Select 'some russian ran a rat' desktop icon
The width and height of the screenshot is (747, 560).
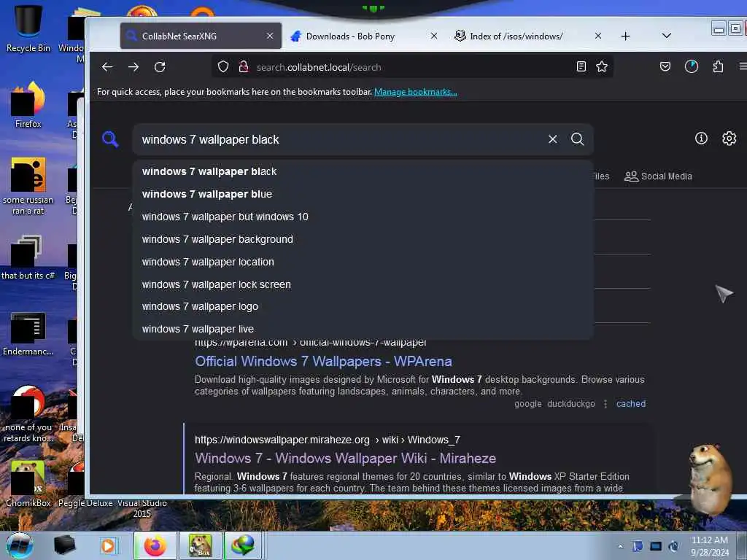pyautogui.click(x=28, y=186)
